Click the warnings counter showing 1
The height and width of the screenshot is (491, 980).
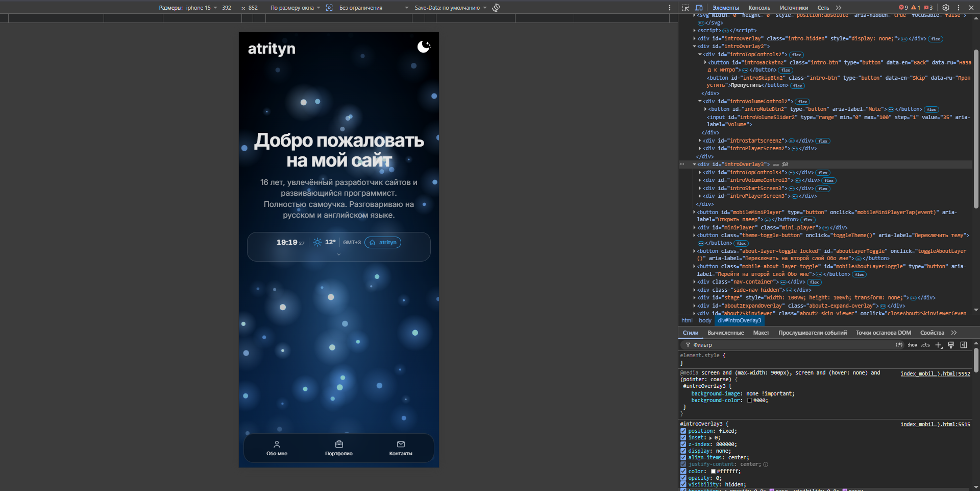[x=916, y=8]
